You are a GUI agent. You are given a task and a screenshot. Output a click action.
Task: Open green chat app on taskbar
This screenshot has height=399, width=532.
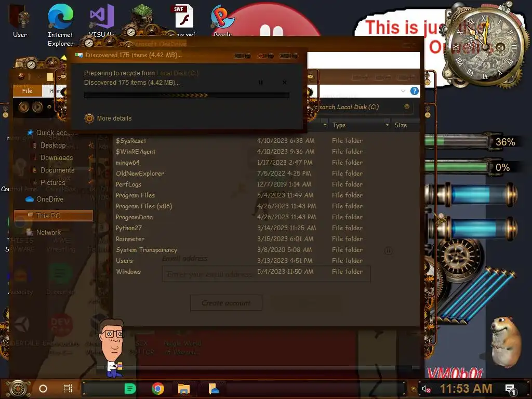point(130,389)
